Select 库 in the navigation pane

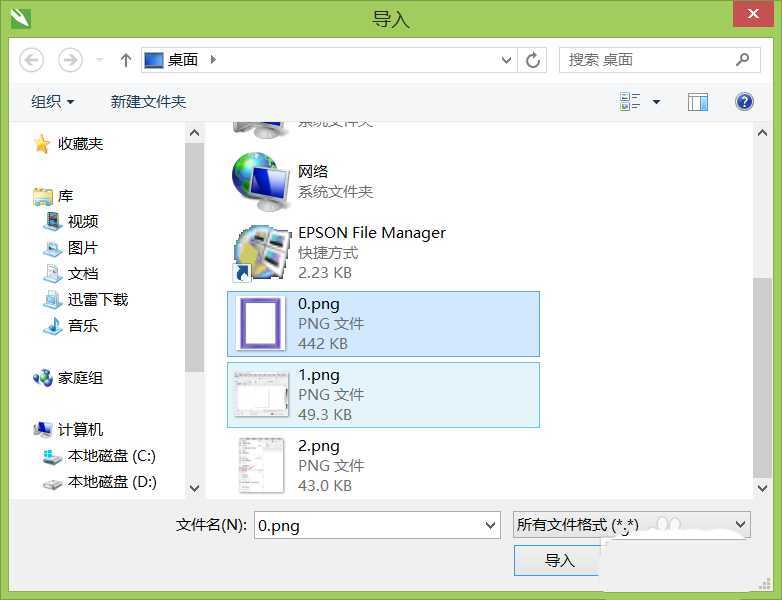(65, 196)
